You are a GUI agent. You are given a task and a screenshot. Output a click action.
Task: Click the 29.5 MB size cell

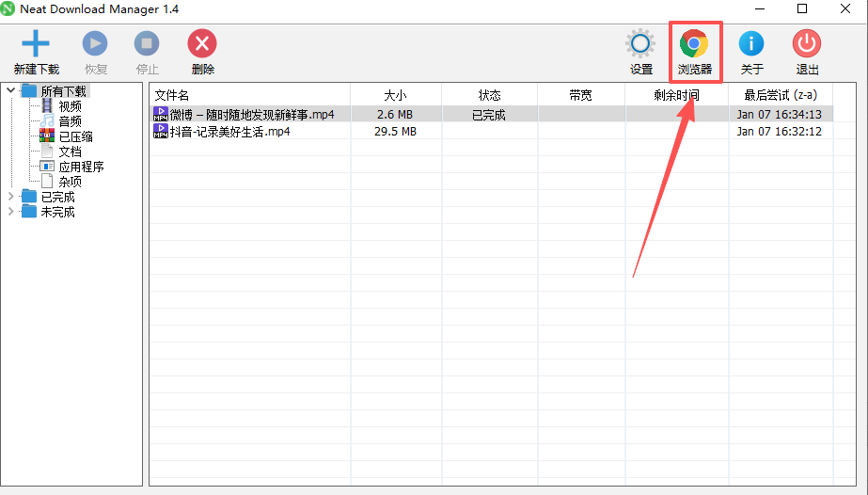click(395, 132)
